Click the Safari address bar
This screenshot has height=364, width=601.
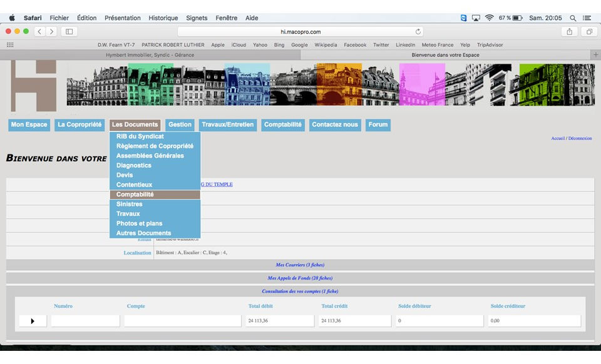[300, 31]
